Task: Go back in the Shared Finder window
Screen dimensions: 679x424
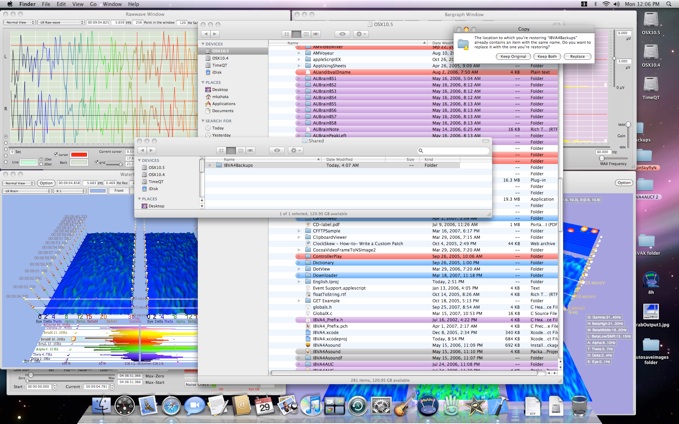Action: tap(142, 150)
